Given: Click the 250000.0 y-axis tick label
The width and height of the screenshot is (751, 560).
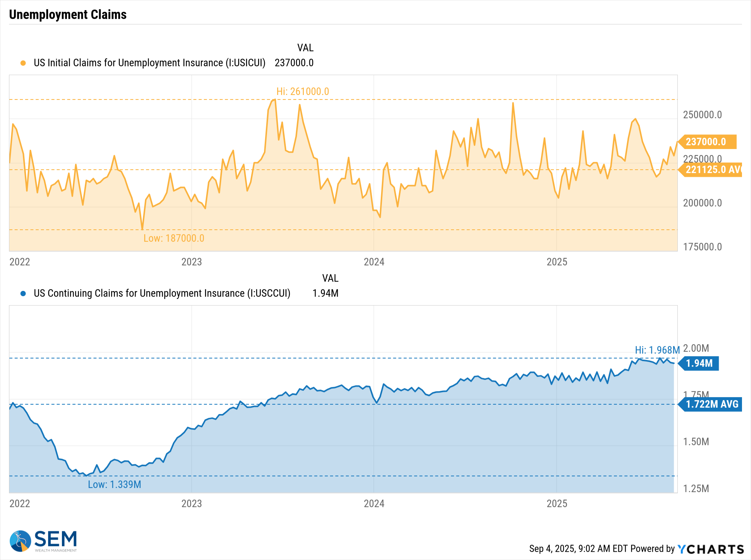Looking at the screenshot, I should point(702,115).
